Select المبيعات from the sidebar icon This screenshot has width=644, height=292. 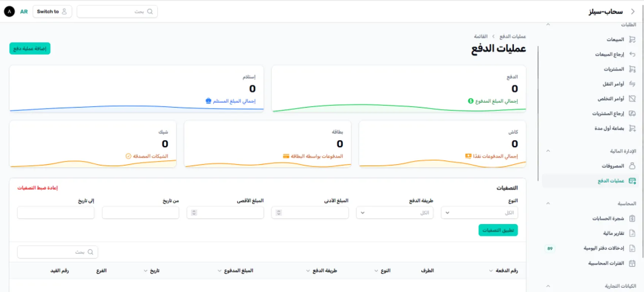(633, 39)
